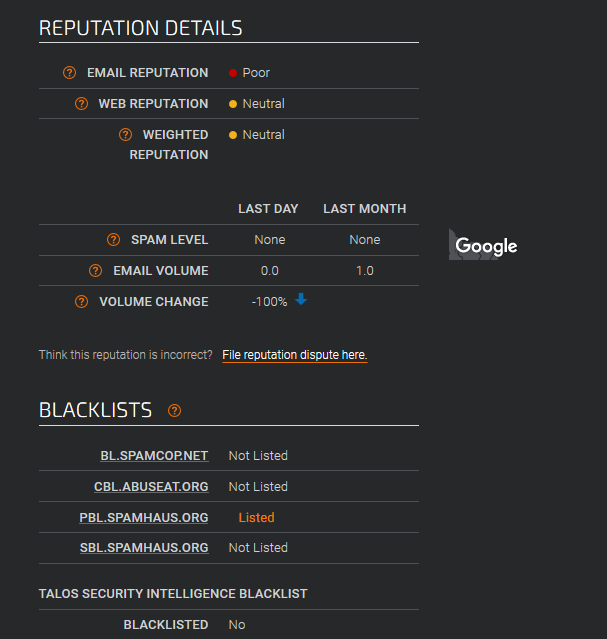Click the Last Day column header

point(268,209)
